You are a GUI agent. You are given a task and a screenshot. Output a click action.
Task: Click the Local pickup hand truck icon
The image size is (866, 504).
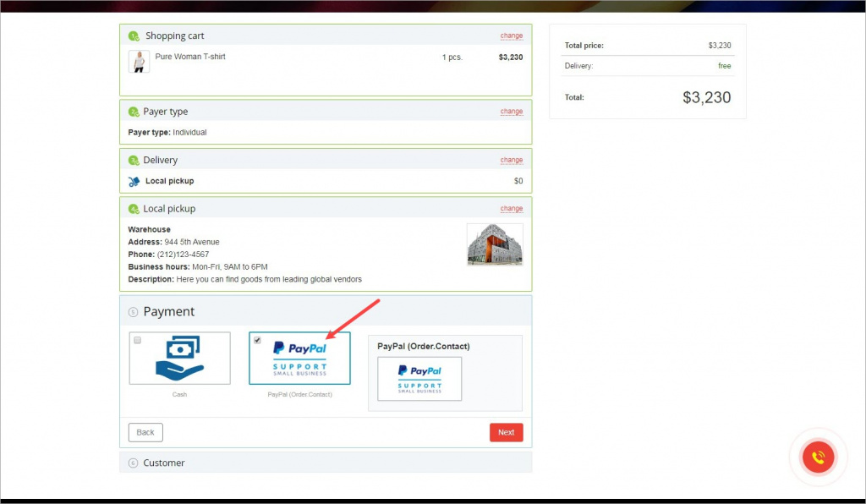134,181
